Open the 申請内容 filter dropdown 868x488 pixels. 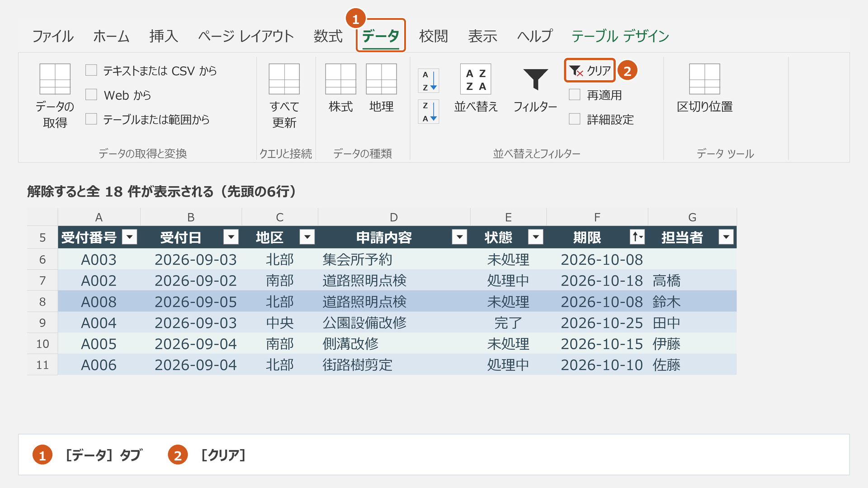460,237
